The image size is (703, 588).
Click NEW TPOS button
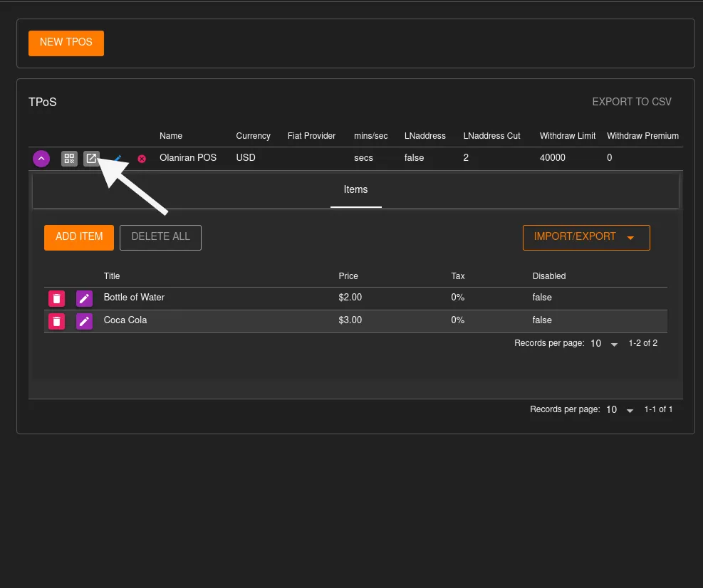(66, 43)
